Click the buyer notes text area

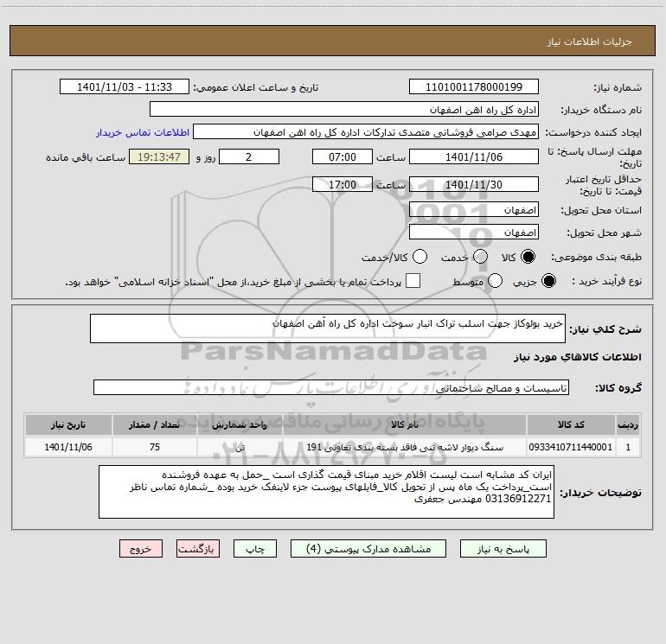click(x=326, y=492)
